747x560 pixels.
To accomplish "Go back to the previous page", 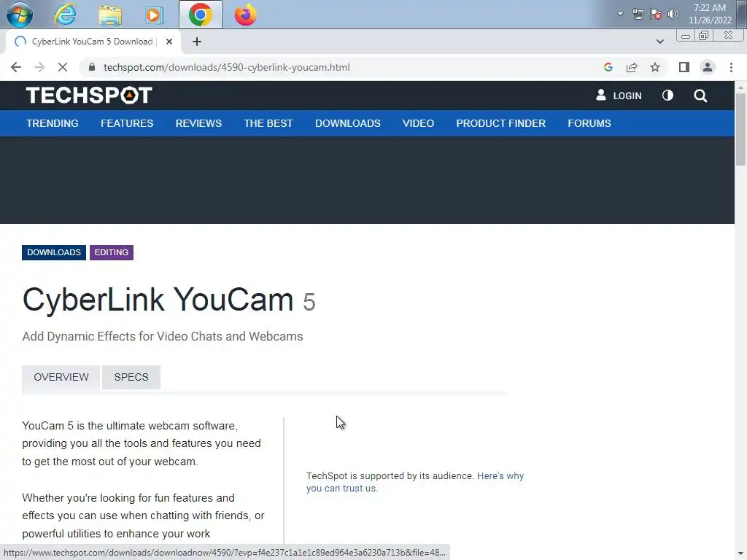I will pyautogui.click(x=16, y=67).
